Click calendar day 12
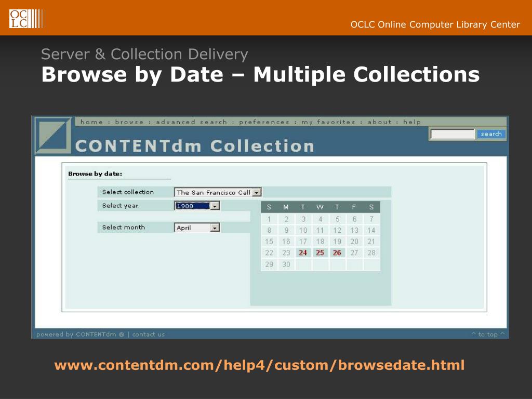The height and width of the screenshot is (399, 532). [x=337, y=230]
